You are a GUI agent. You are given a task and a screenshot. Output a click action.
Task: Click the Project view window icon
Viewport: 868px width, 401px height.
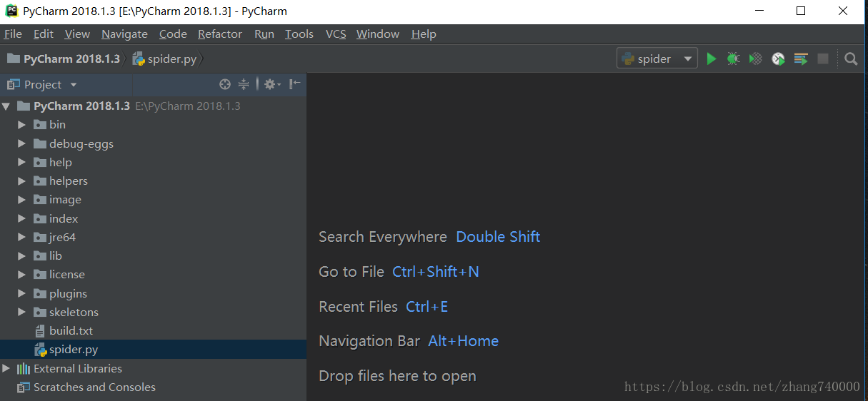pyautogui.click(x=13, y=84)
